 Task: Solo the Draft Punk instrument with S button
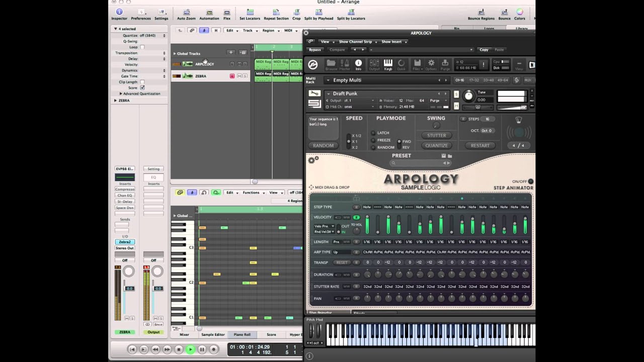tap(456, 94)
